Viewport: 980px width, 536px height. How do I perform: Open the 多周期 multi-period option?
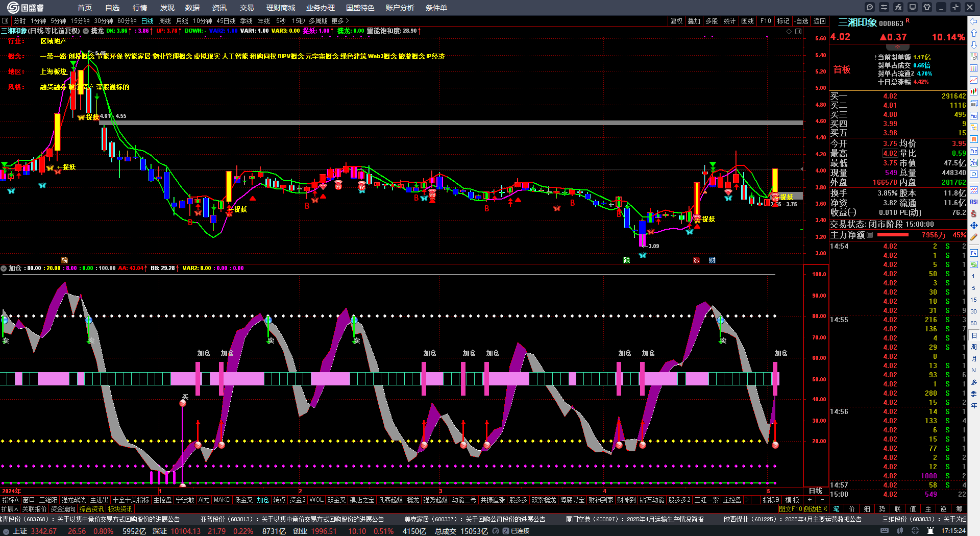click(x=318, y=21)
